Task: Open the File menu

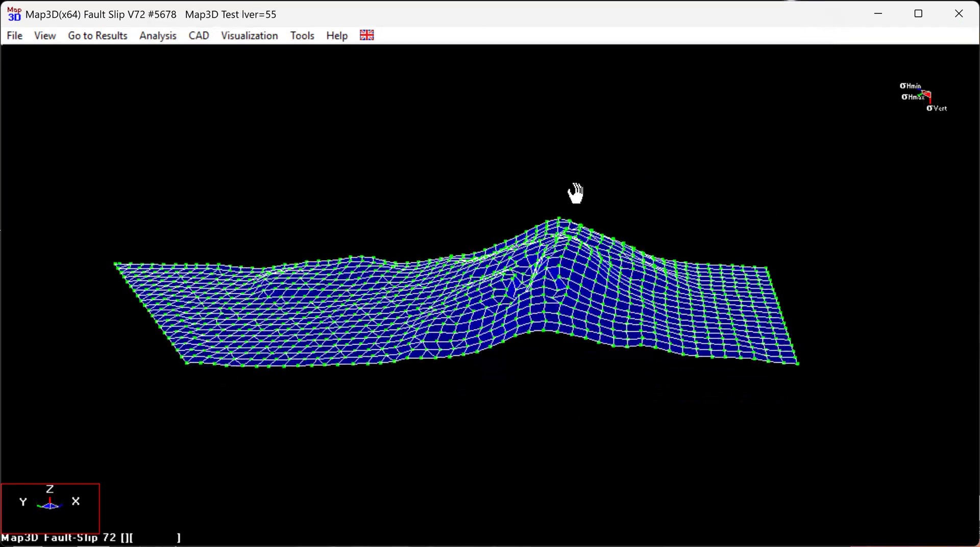Action: pos(15,36)
